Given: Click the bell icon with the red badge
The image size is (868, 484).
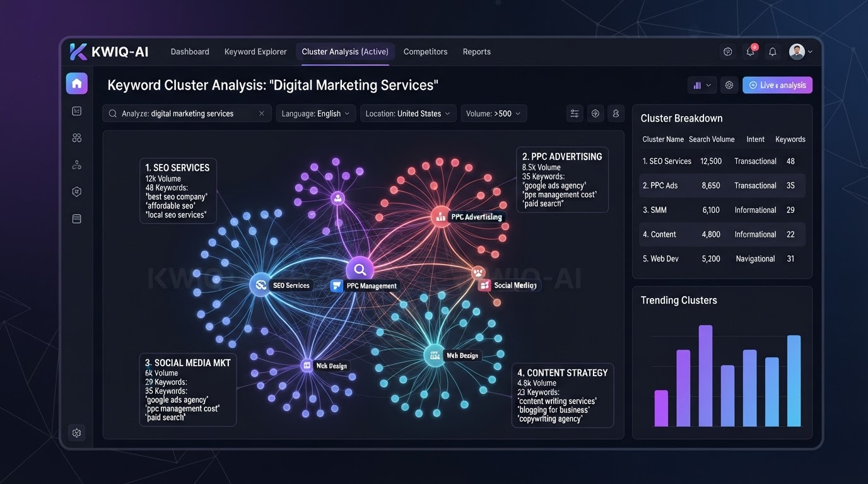Looking at the screenshot, I should pyautogui.click(x=751, y=52).
